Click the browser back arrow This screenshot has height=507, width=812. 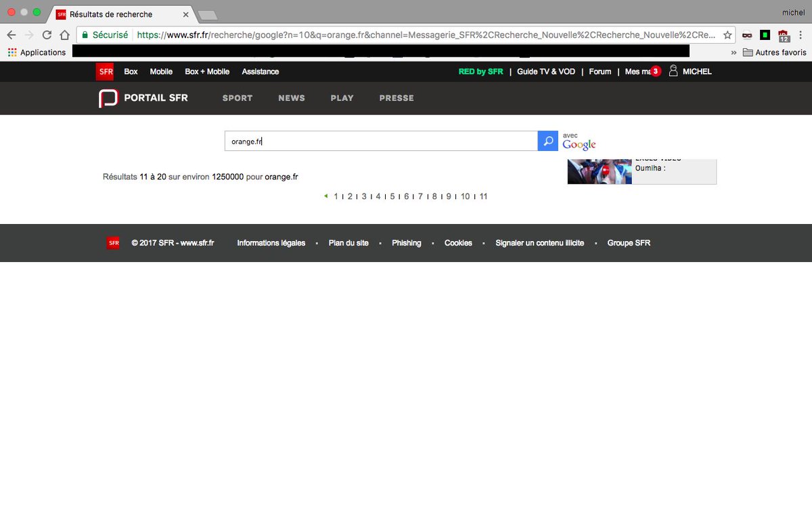[x=12, y=35]
